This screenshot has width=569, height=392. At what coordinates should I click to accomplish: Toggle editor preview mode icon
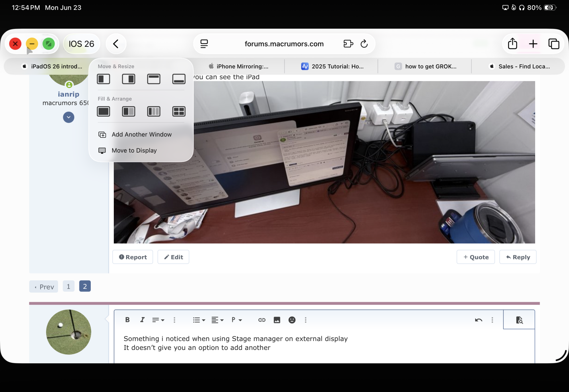click(x=519, y=320)
